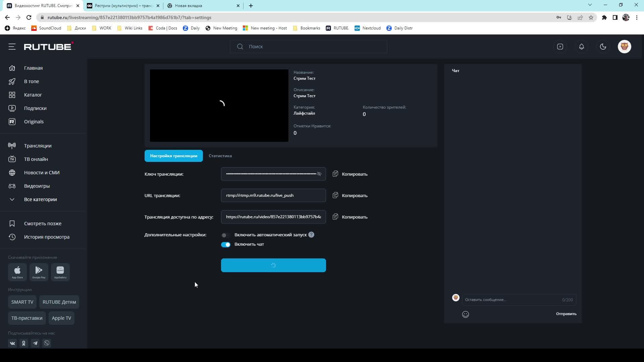Click the emoji smiley in chat
Image resolution: width=644 pixels, height=362 pixels.
pos(465,314)
